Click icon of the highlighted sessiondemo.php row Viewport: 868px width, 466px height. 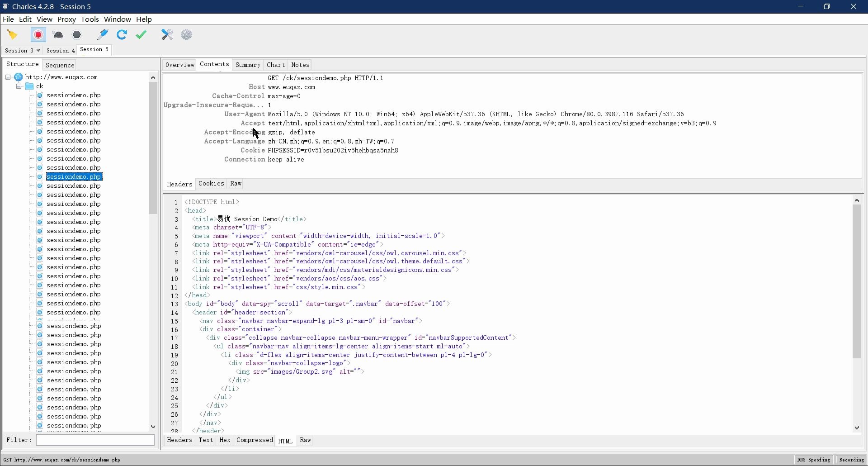(40, 177)
